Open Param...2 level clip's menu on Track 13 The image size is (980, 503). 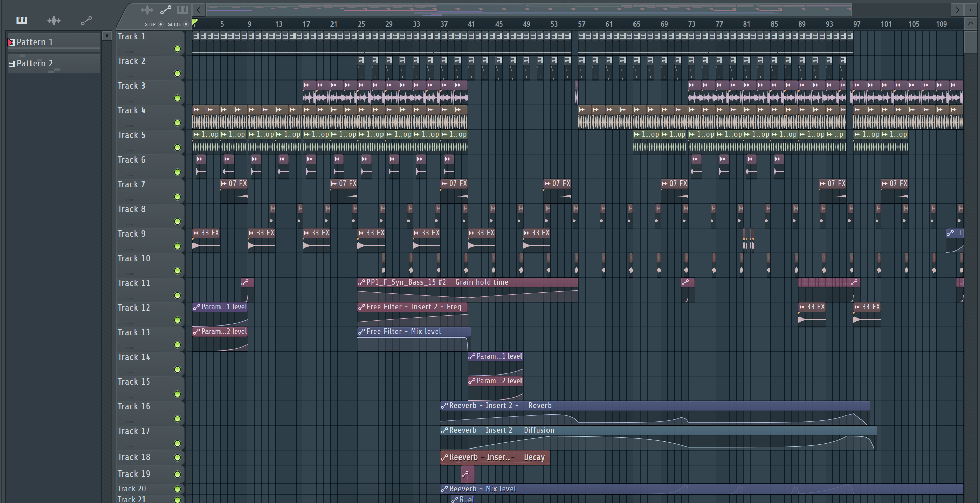click(196, 332)
